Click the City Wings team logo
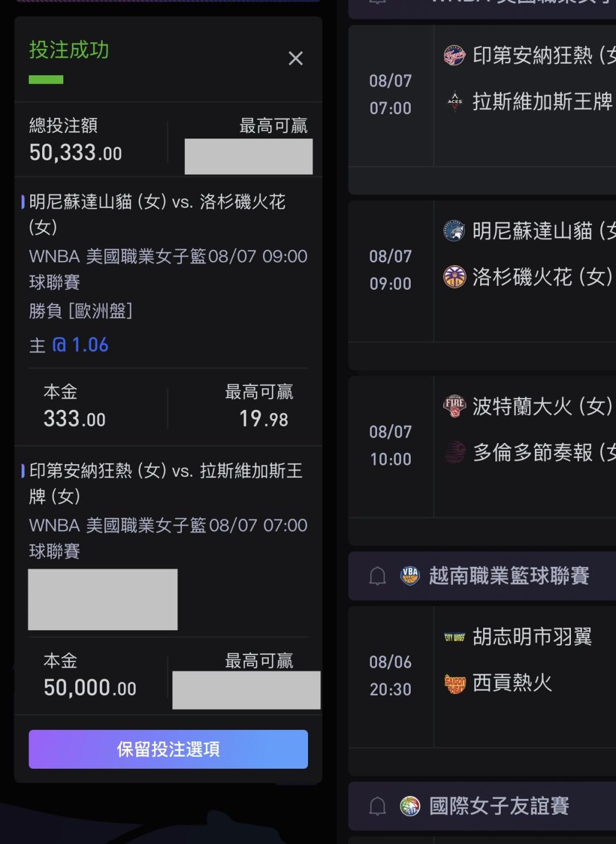This screenshot has height=844, width=616. coord(455,637)
